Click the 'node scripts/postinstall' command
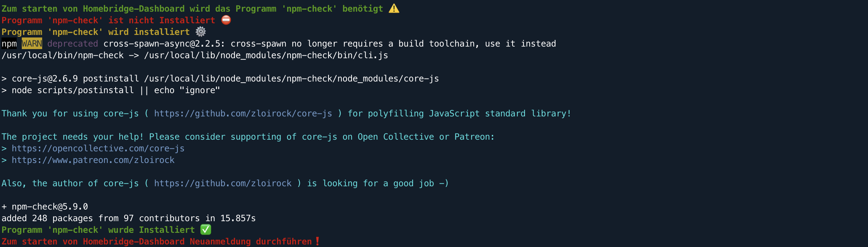This screenshot has height=247, width=868. point(73,90)
